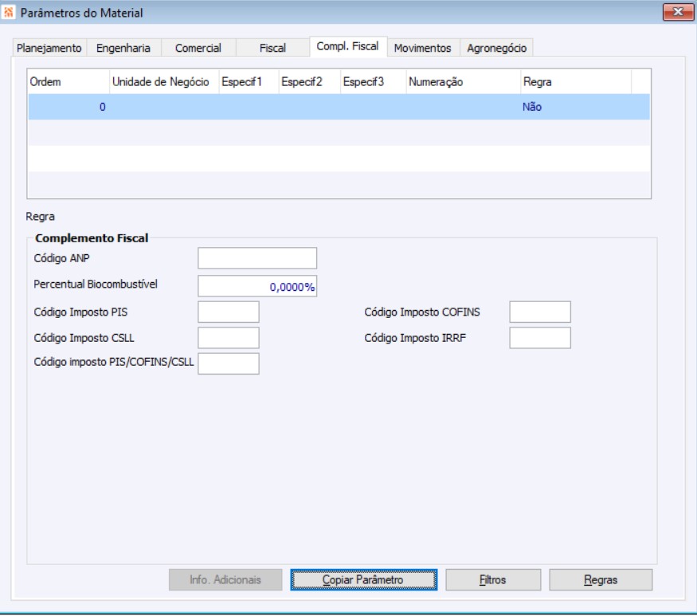
Task: Click the Código Imposto COFINS label
Action: (x=422, y=312)
